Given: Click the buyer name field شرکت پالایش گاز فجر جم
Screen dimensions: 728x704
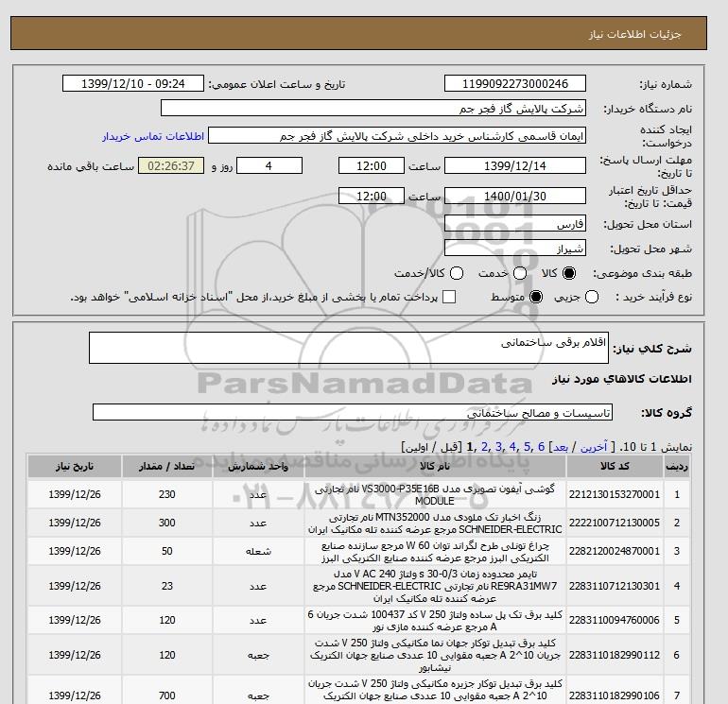Looking at the screenshot, I should tap(373, 108).
